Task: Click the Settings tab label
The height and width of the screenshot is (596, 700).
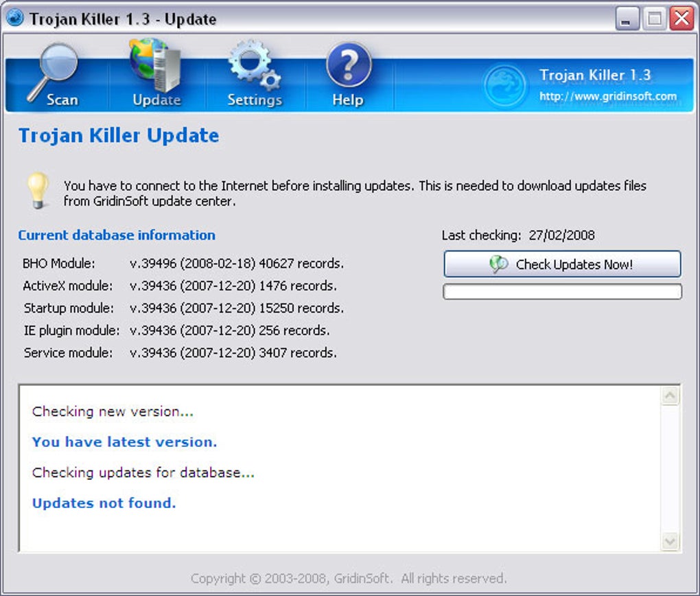Action: 255,100
